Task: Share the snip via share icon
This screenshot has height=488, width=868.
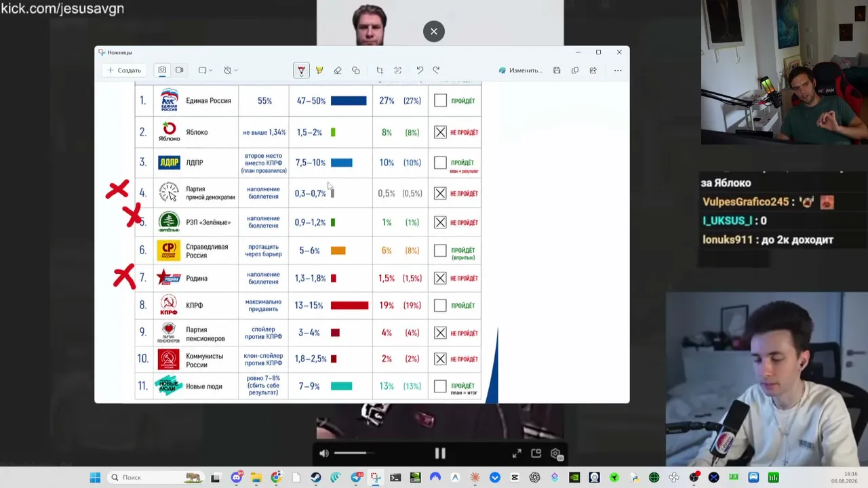Action: pos(593,70)
